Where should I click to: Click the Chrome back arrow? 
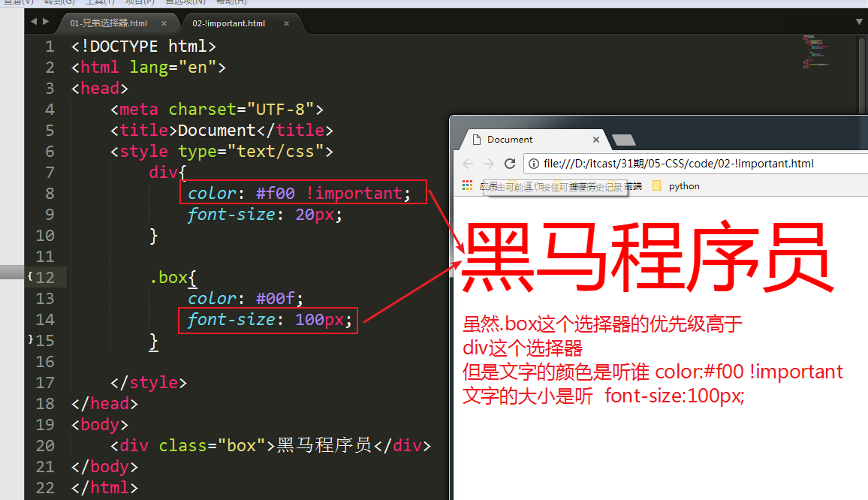468,164
